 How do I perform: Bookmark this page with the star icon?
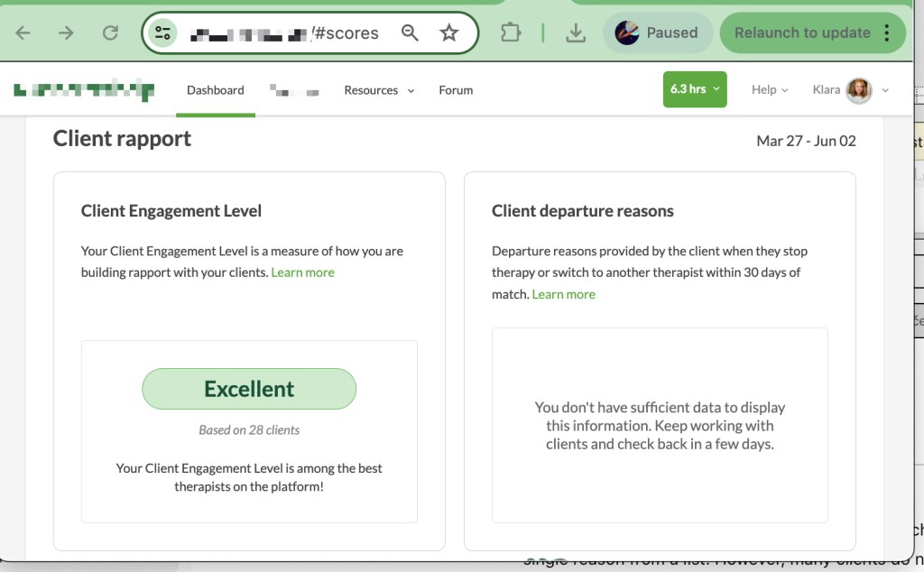click(x=448, y=33)
